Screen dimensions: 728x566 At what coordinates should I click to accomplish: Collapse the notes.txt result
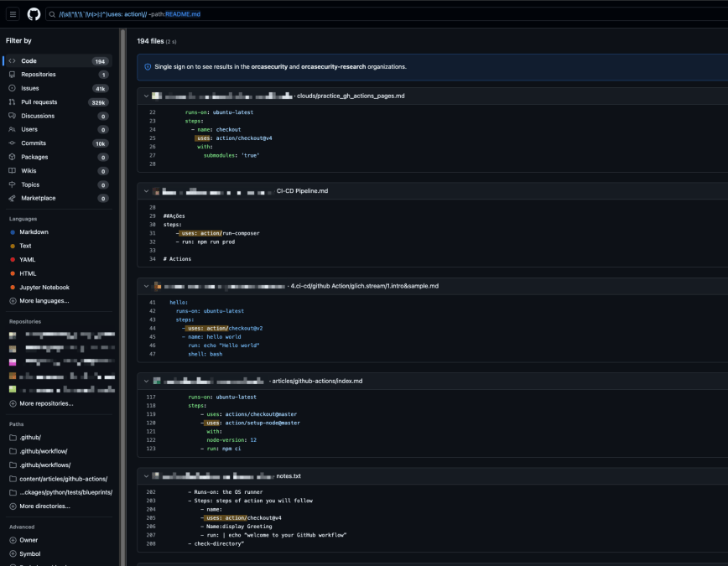click(x=146, y=476)
